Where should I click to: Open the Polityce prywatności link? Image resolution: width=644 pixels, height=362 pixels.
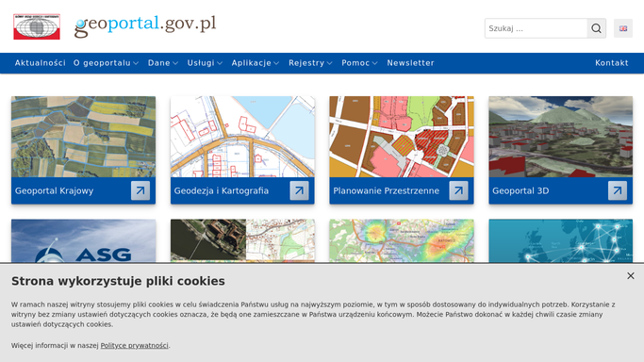click(134, 345)
